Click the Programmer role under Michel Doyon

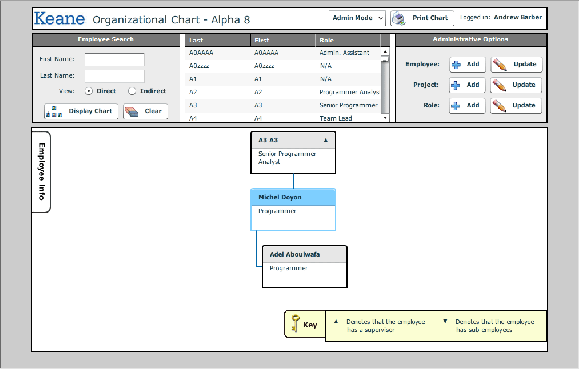pyautogui.click(x=277, y=211)
